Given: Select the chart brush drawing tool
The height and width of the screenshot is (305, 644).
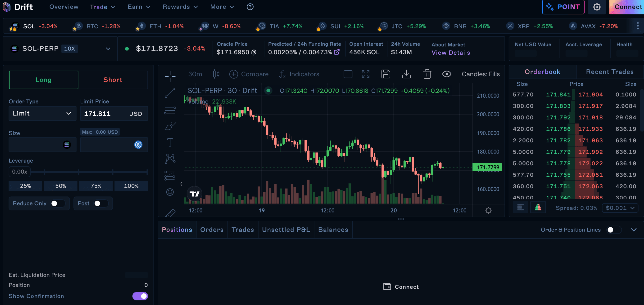Looking at the screenshot, I should [170, 126].
